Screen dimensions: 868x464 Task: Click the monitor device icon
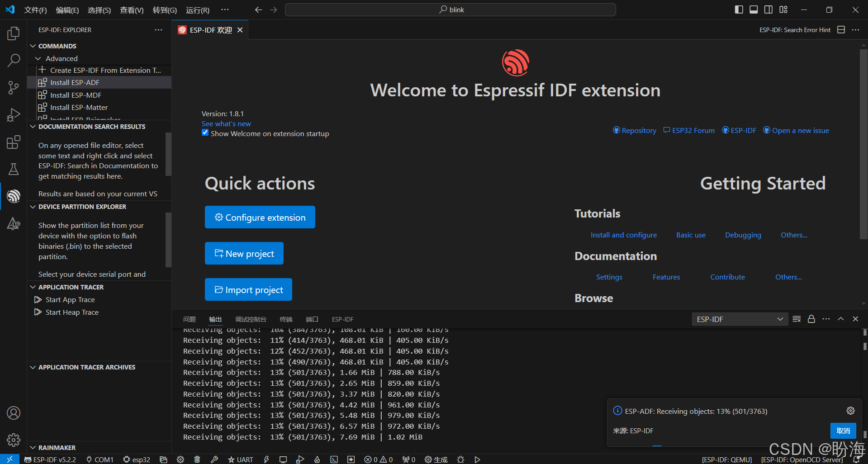(283, 459)
